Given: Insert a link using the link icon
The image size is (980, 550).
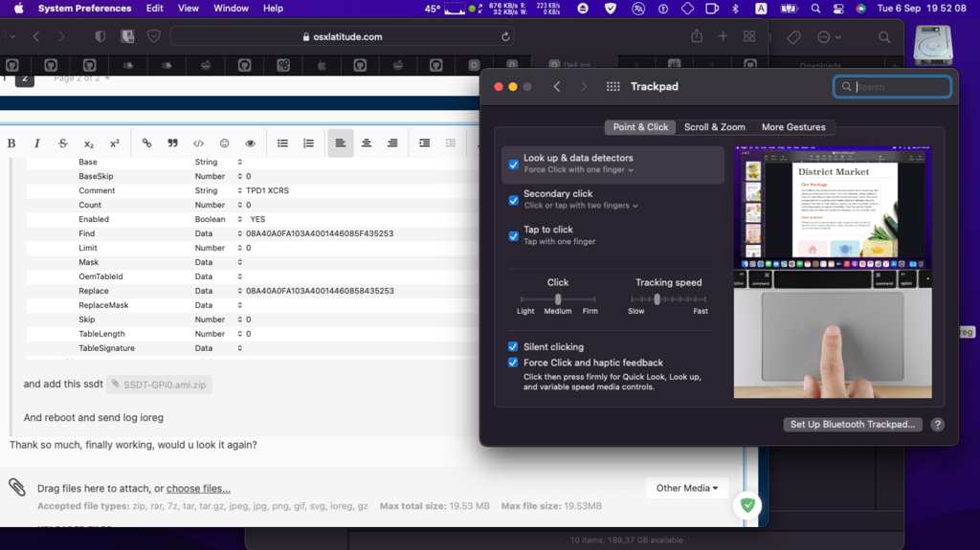Looking at the screenshot, I should pos(146,143).
